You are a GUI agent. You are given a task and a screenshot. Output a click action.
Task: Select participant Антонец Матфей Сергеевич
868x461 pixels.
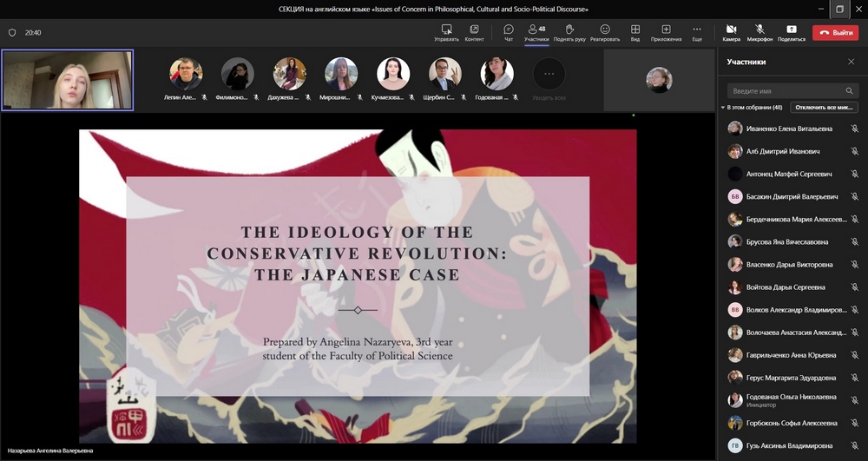click(x=792, y=174)
